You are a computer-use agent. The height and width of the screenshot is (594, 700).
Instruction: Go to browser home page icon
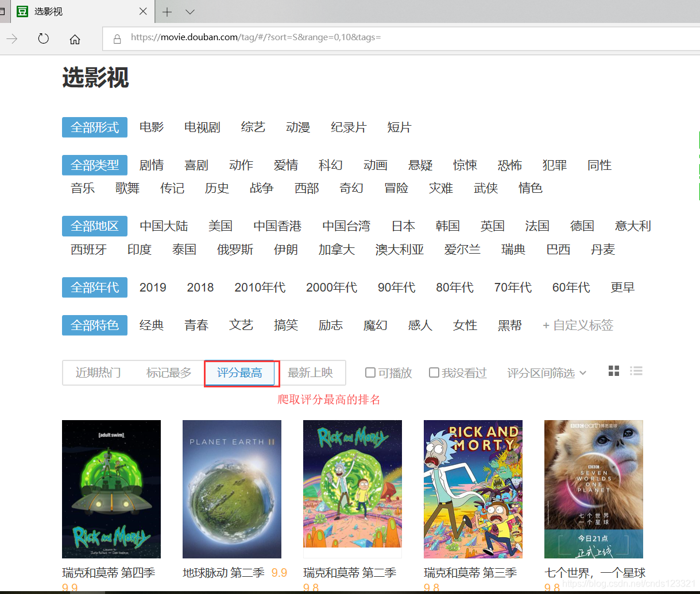pos(75,39)
